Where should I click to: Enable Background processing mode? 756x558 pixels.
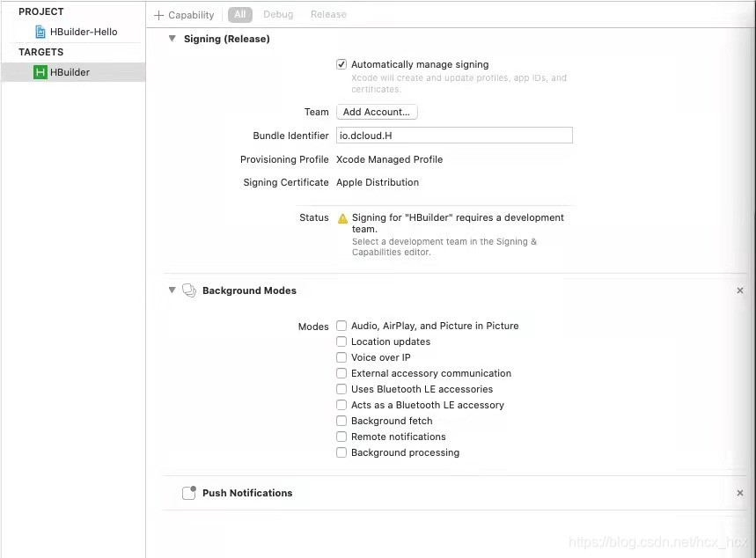click(x=341, y=452)
